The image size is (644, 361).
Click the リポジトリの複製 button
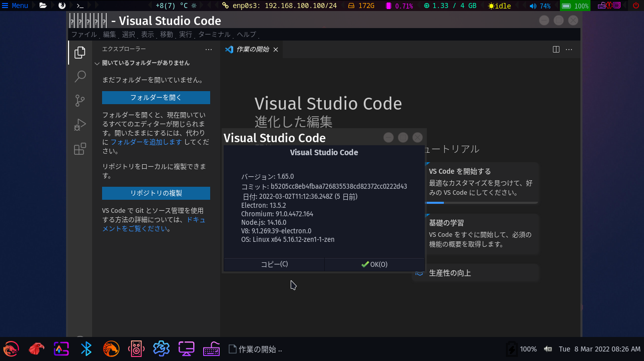click(x=156, y=193)
